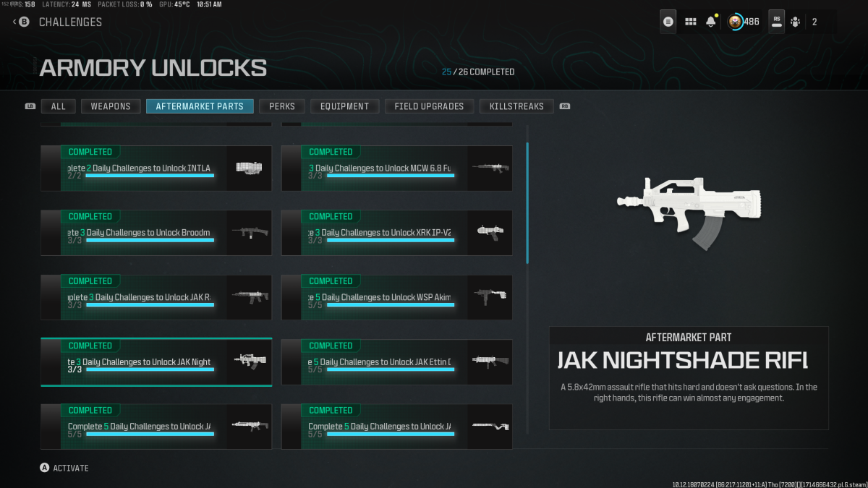
Task: Click the Broodmother challenge progress bar
Action: [x=150, y=240]
